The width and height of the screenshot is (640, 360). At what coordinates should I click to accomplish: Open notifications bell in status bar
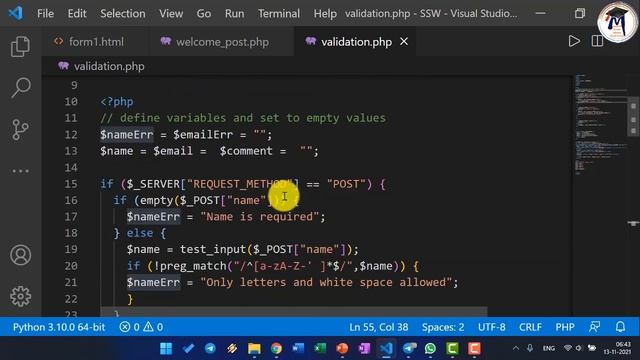(620, 327)
